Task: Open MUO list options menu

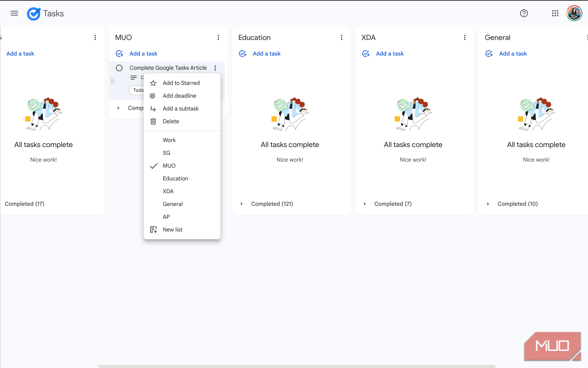Action: [x=218, y=37]
